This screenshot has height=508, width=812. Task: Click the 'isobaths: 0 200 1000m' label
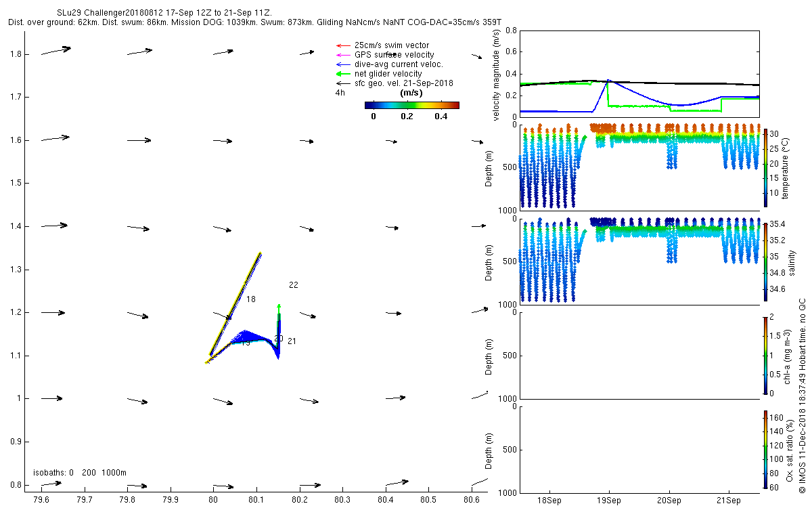[80, 473]
